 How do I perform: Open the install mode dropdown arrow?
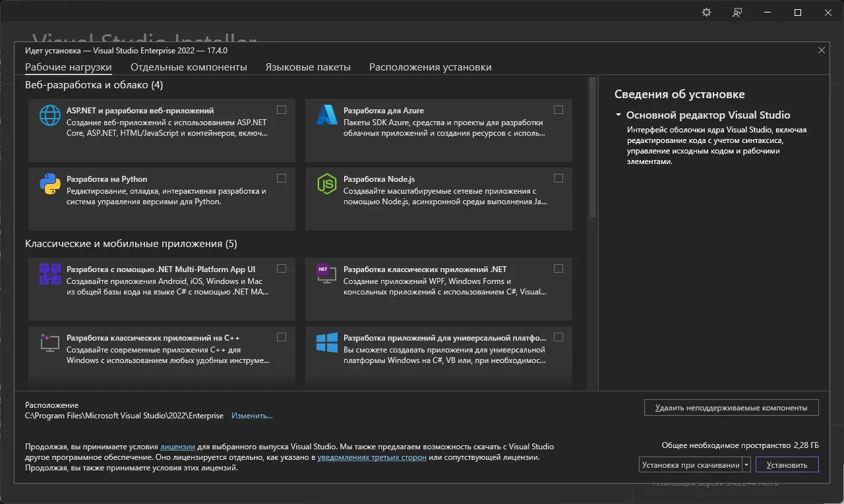point(746,464)
